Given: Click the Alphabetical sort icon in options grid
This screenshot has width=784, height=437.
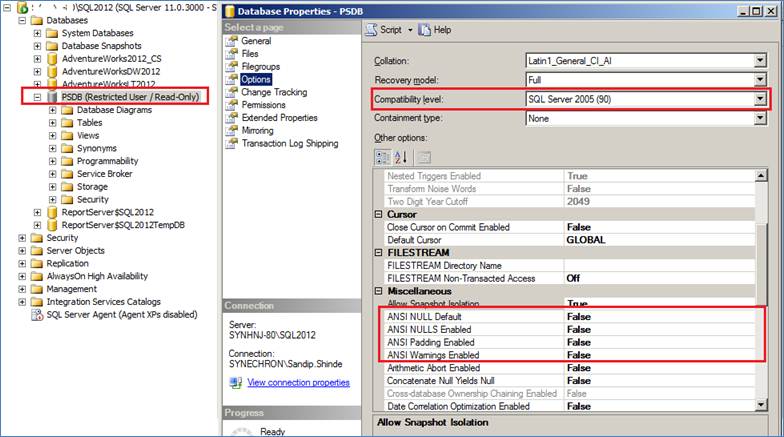Looking at the screenshot, I should 402,157.
